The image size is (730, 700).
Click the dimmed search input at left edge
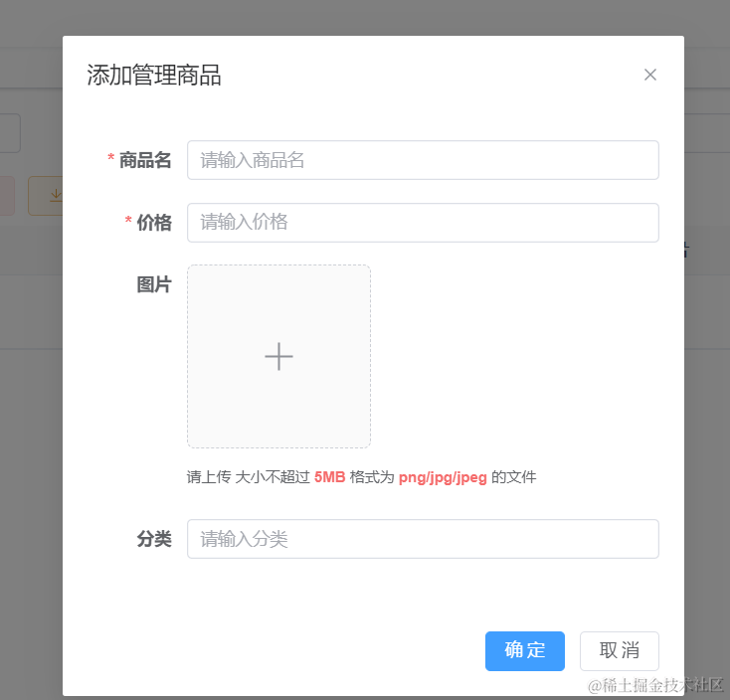pyautogui.click(x=10, y=133)
